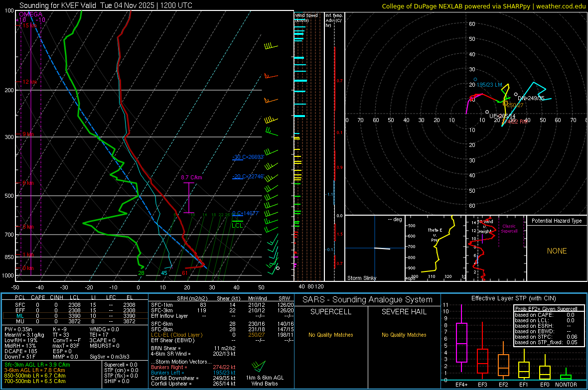
Task: Click 'Effective Layer STP (with CIN)' title
Action: point(513,298)
